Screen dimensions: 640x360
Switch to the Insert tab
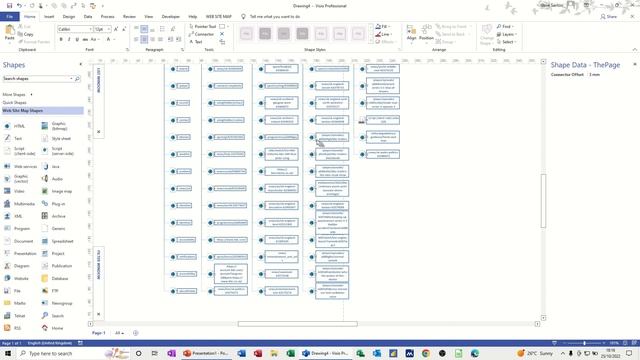[49, 17]
